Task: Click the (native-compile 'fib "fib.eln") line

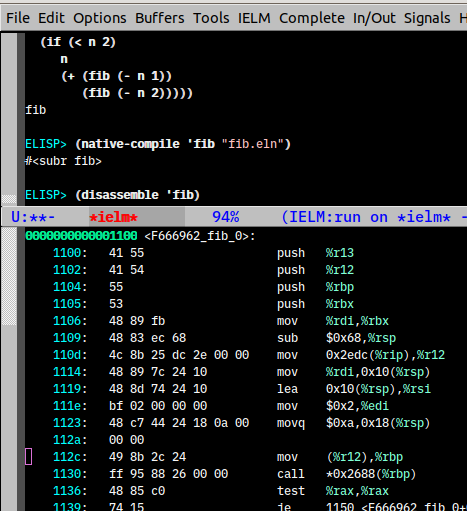Action: point(183,144)
